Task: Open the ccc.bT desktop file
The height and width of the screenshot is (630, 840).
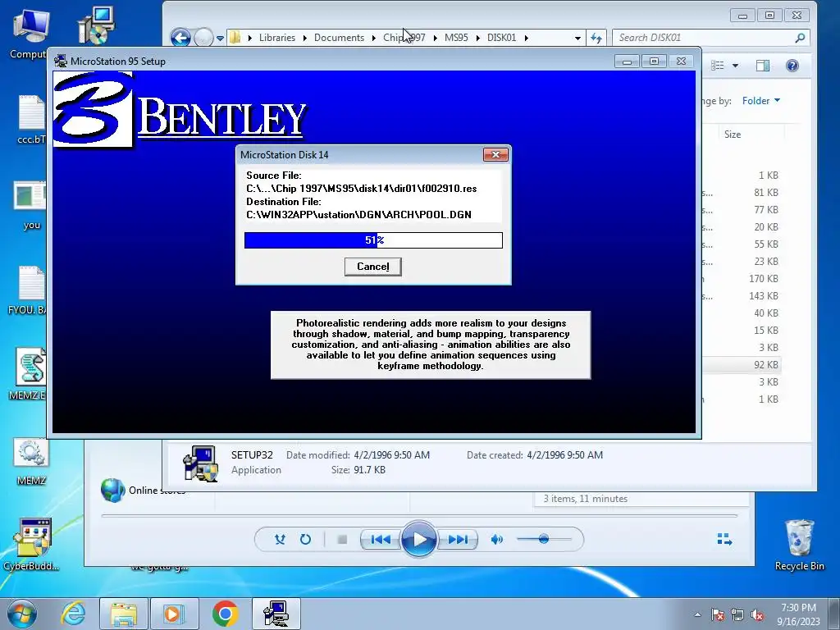Action: [x=30, y=120]
